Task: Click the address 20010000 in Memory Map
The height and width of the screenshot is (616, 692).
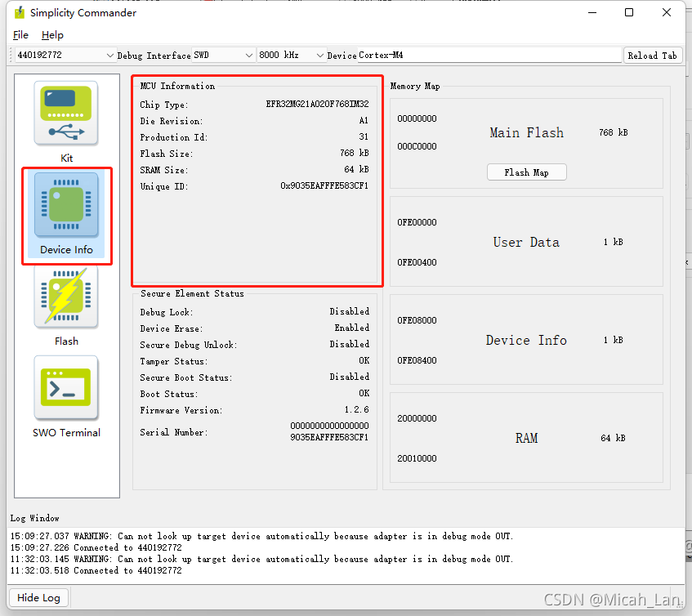Action: [417, 458]
